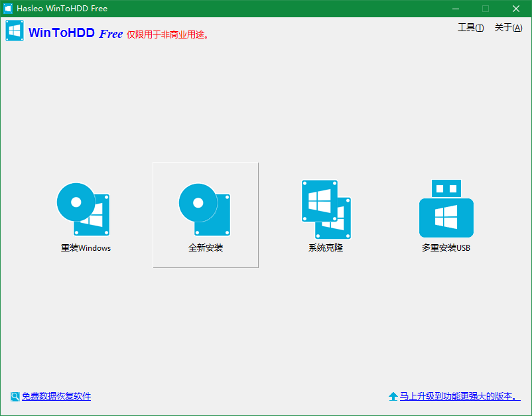Minimize the Hasleo WinToHDD window
Viewport: 532px width, 416px height.
(x=456, y=9)
